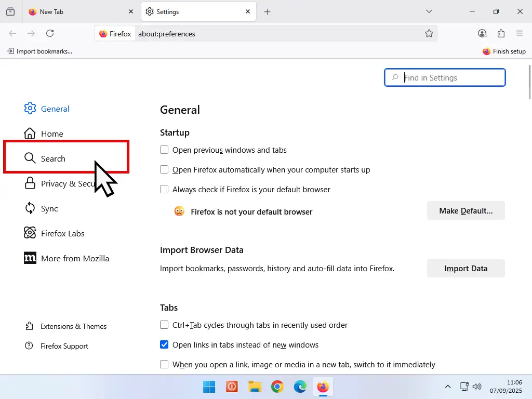The height and width of the screenshot is (399, 532).
Task: Bookmark this page with star icon
Action: (x=429, y=34)
